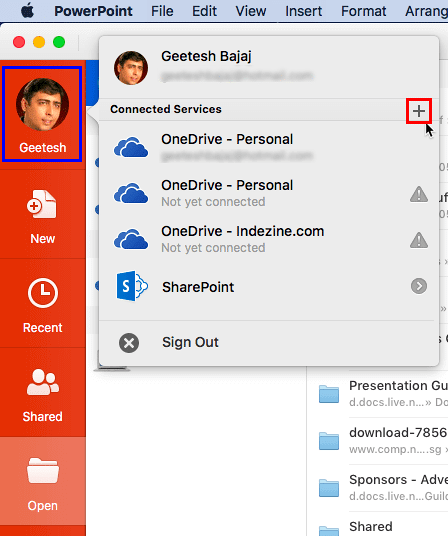
Task: Open the View menu
Action: point(250,11)
